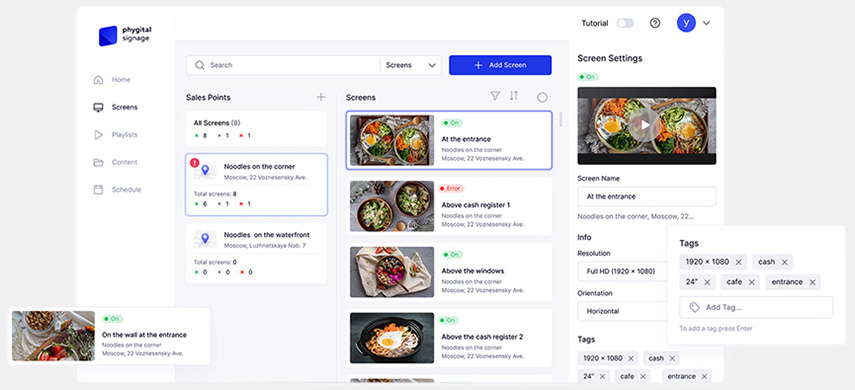This screenshot has height=390, width=855.
Task: Open Content in the sidebar
Action: click(x=115, y=162)
